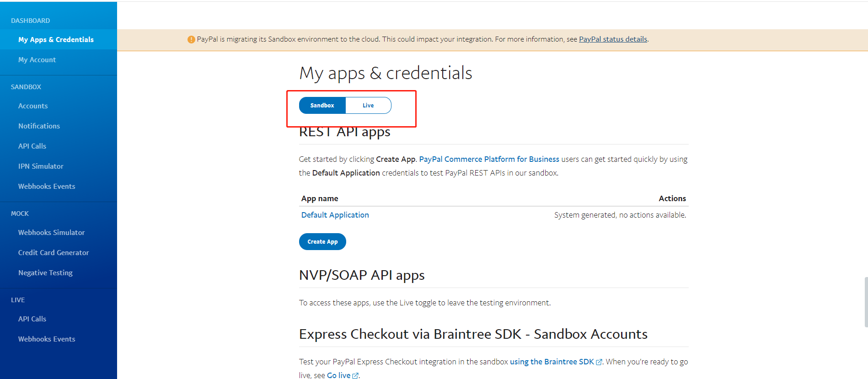Open IPN Simulator
The width and height of the screenshot is (868, 379).
(59, 166)
